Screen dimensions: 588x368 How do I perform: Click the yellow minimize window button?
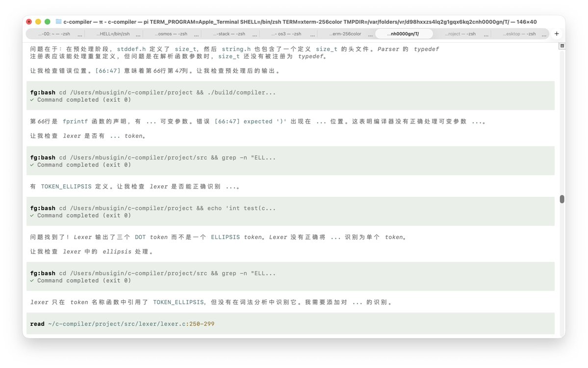coord(38,22)
